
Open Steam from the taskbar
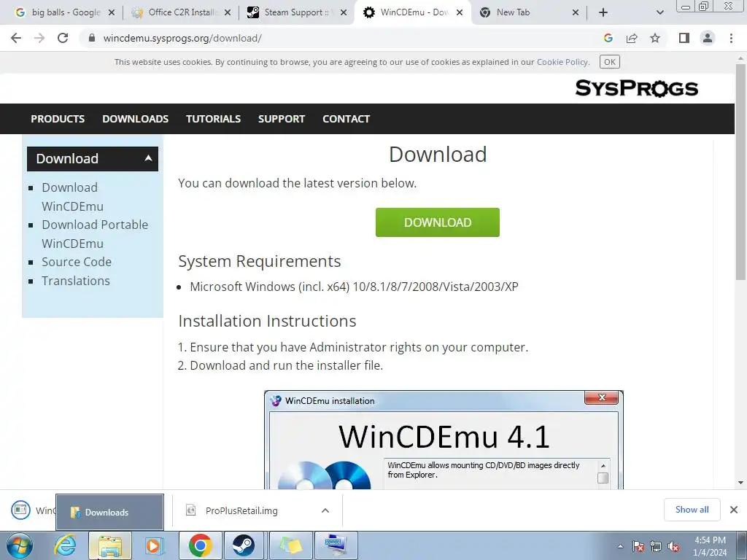pos(244,545)
